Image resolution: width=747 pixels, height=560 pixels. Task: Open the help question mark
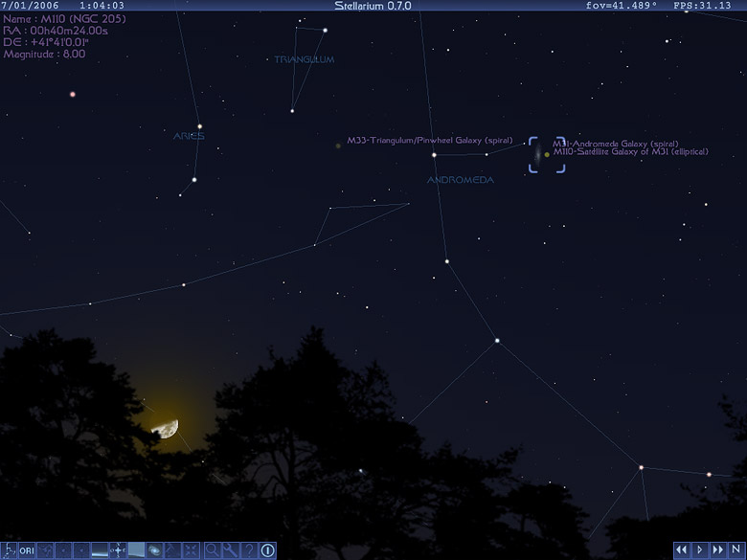pos(248,550)
